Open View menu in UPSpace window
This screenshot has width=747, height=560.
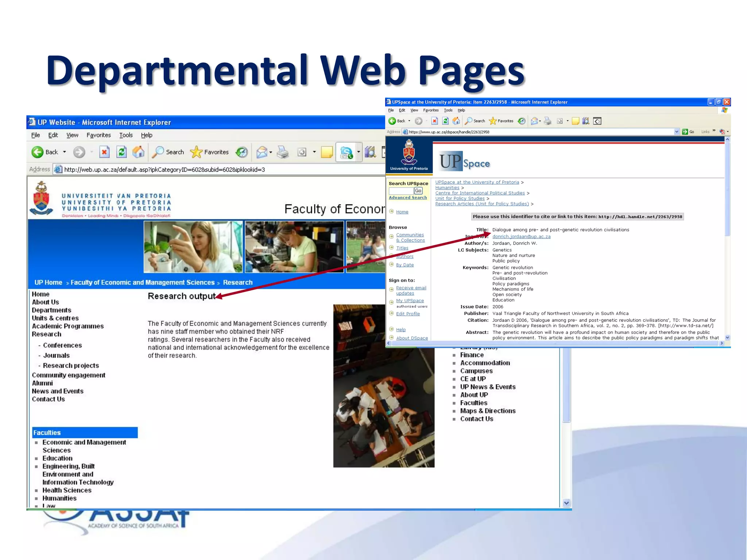[414, 110]
